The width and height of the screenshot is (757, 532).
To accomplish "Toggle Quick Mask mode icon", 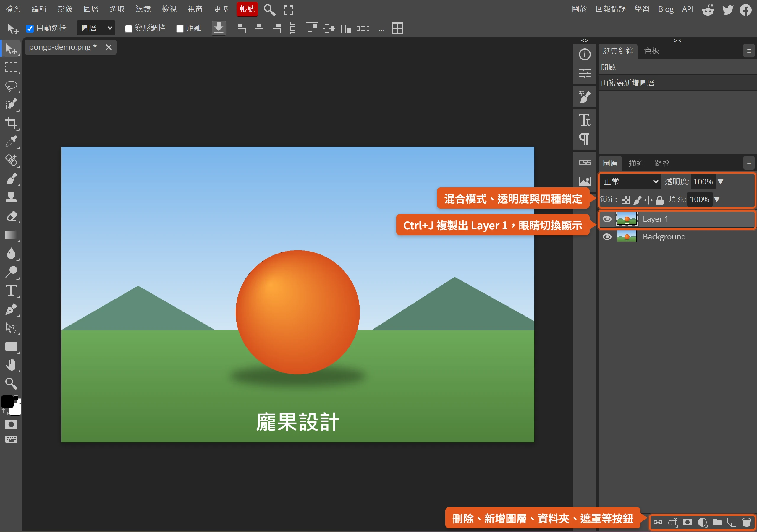I will pyautogui.click(x=11, y=424).
